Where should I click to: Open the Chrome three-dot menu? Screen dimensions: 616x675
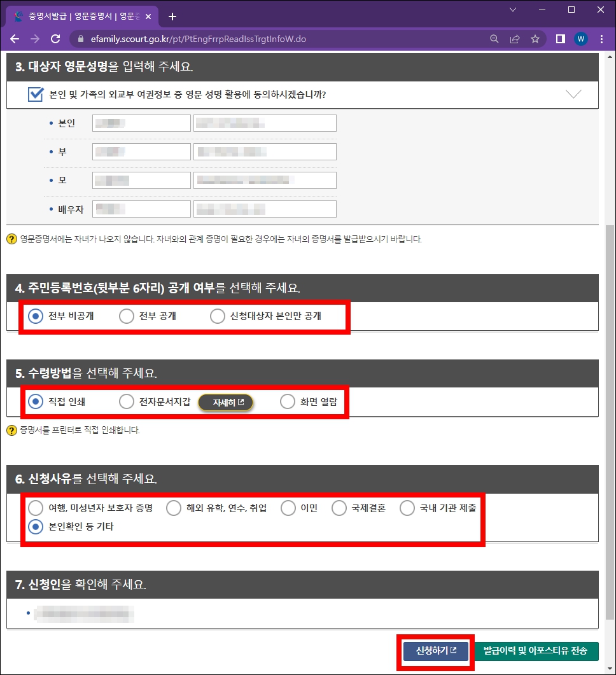pos(601,38)
